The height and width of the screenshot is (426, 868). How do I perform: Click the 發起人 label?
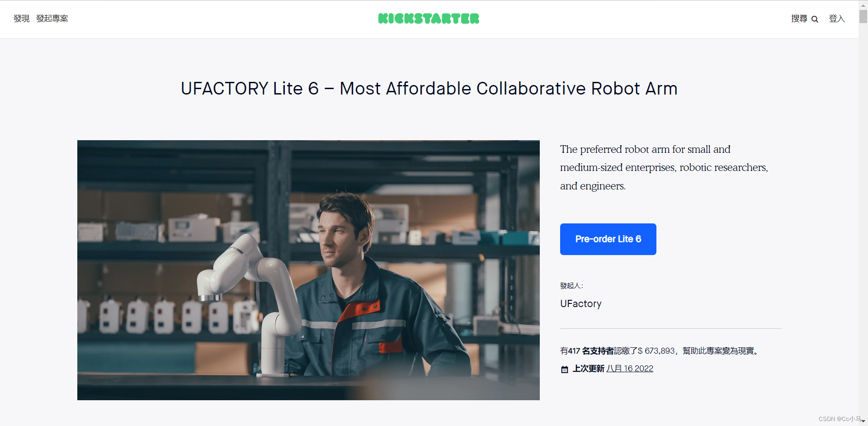571,286
